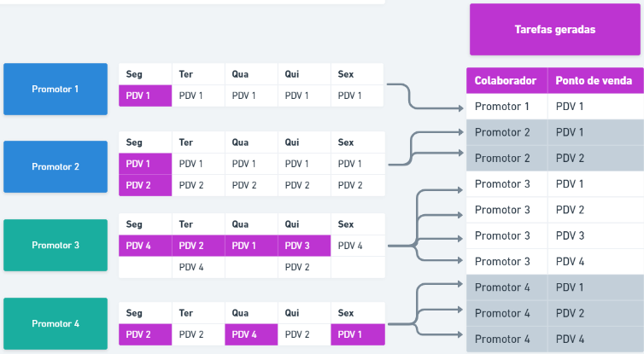
Task: Click the green Promotor 3 block
Action: pyautogui.click(x=55, y=246)
